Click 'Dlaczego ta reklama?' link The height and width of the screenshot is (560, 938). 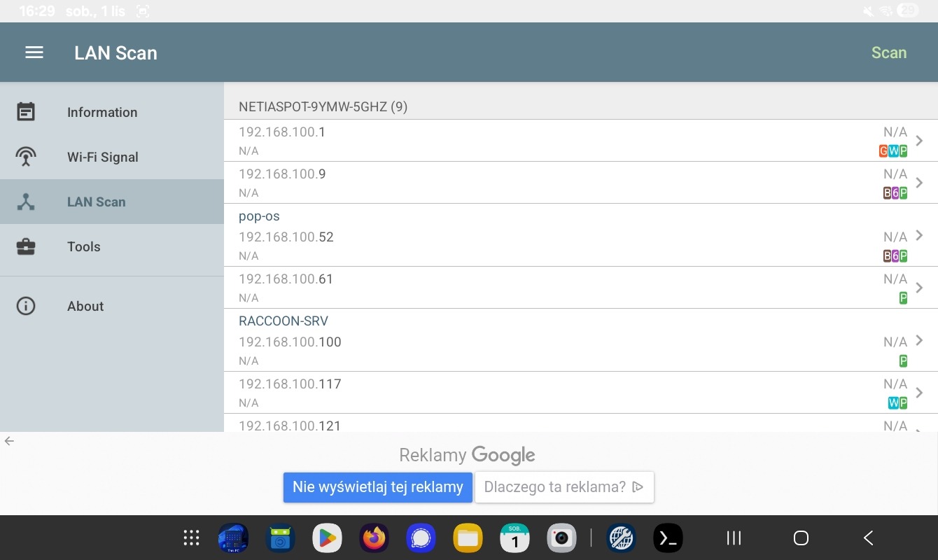[x=563, y=487]
